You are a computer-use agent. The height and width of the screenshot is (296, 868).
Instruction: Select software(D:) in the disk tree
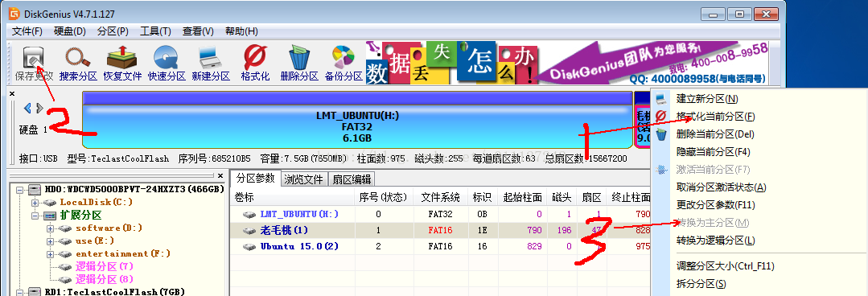click(109, 228)
